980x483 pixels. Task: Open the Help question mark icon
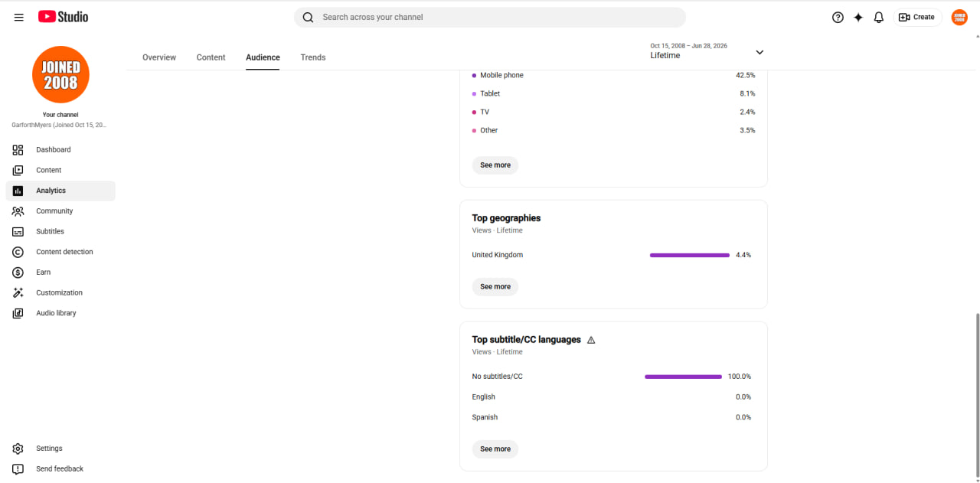point(838,17)
